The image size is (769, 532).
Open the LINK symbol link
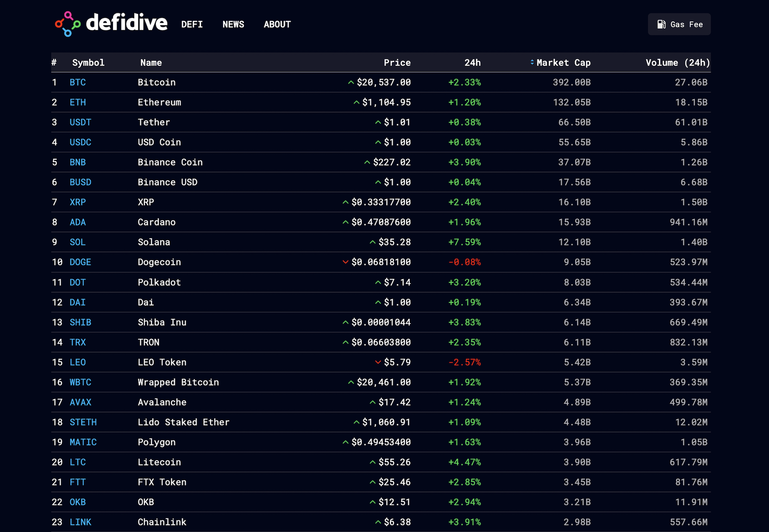[x=80, y=522]
